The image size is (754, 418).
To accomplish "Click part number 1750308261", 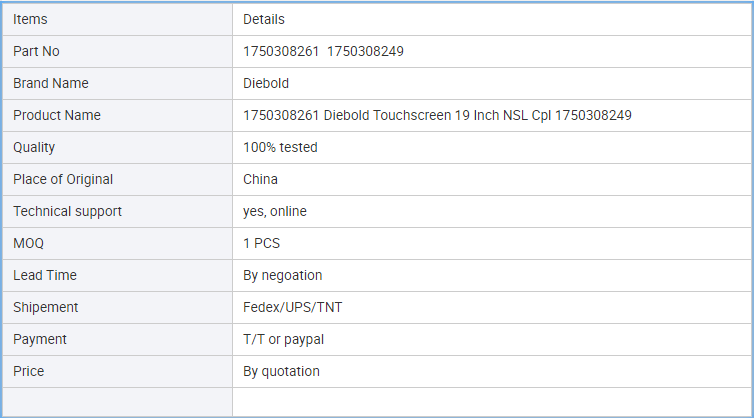I will (x=281, y=51).
